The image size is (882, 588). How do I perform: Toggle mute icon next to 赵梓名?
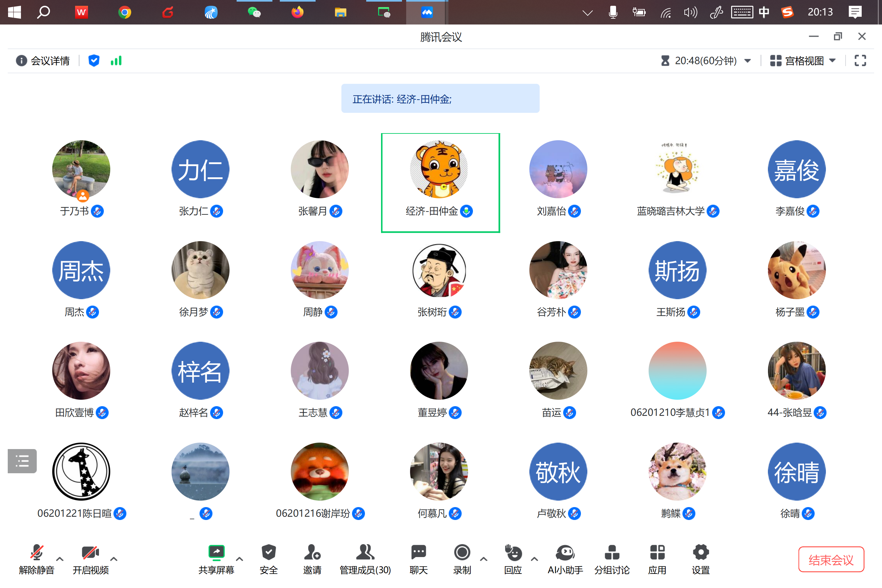(x=216, y=413)
